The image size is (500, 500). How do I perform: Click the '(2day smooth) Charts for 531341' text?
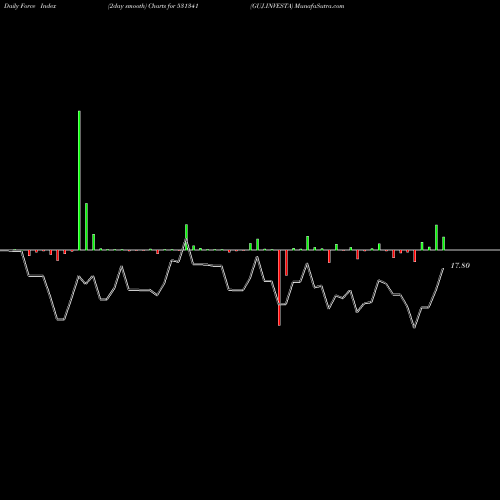[x=153, y=6]
